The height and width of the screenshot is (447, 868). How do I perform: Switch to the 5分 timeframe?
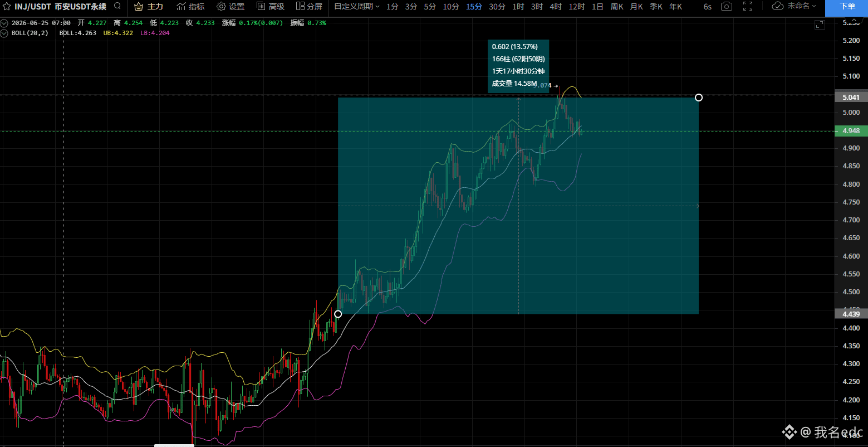point(430,7)
